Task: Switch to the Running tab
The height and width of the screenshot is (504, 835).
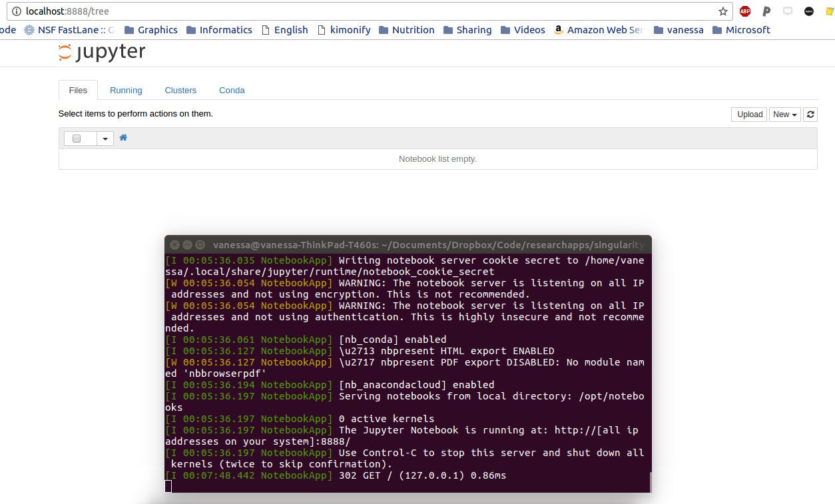Action: tap(126, 90)
